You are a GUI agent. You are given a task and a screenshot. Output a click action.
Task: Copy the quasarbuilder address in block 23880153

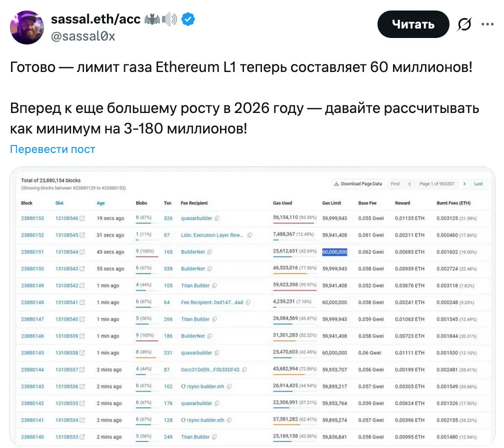point(217,218)
